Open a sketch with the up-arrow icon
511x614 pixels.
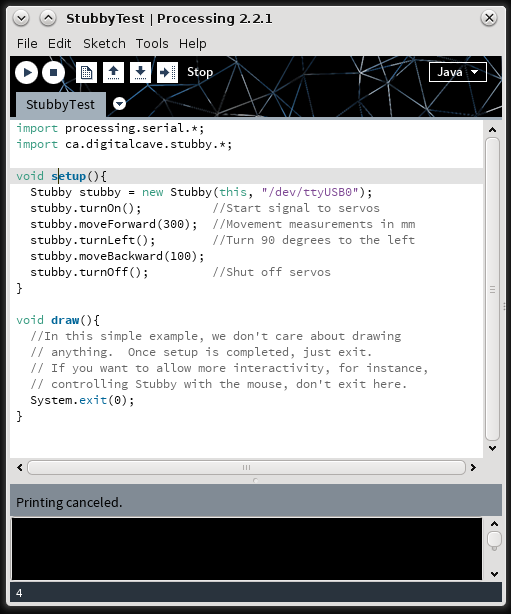pyautogui.click(x=114, y=72)
